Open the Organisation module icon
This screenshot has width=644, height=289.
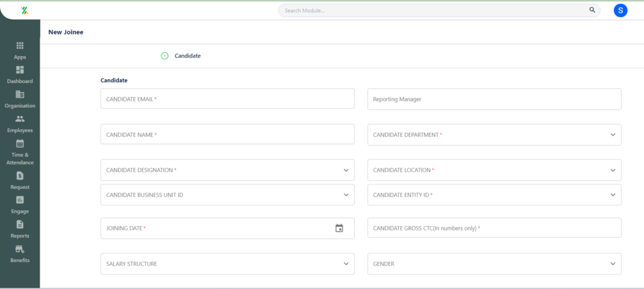point(19,94)
